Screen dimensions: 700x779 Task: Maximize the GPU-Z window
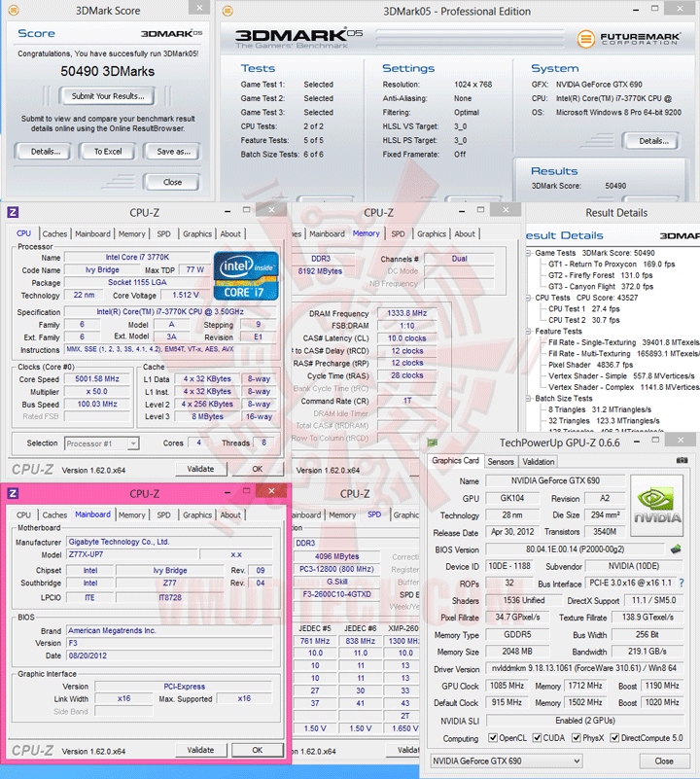tap(656, 441)
